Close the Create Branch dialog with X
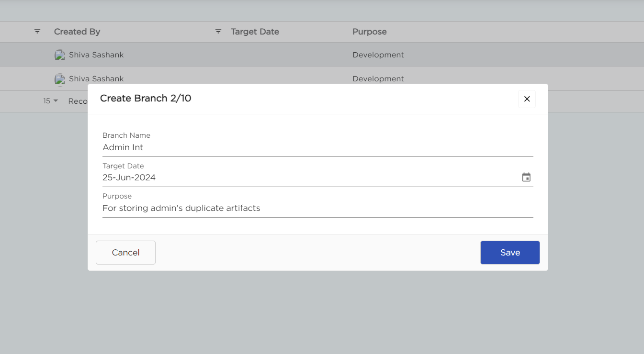The height and width of the screenshot is (354, 644). [527, 99]
